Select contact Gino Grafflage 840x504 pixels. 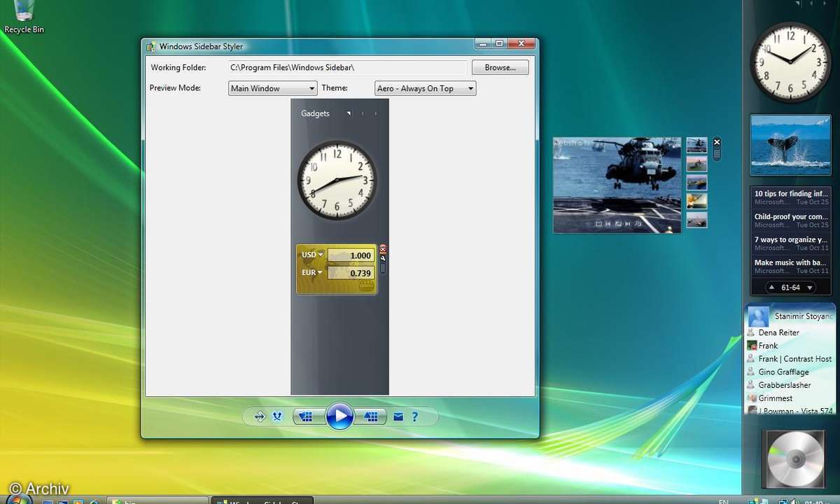point(783,372)
